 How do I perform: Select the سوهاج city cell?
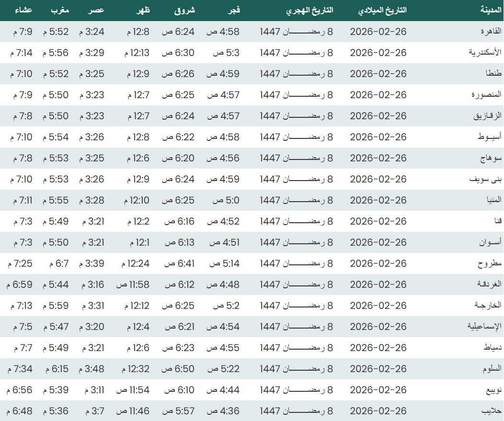pos(491,158)
